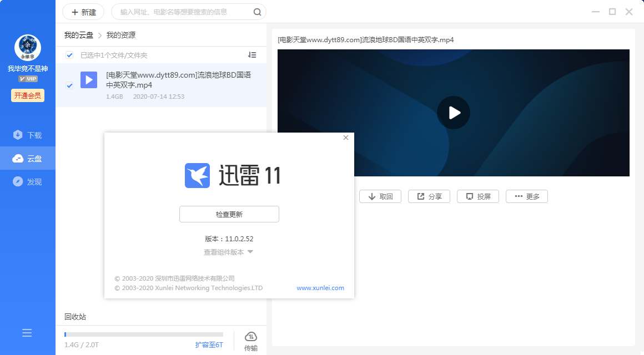Uncheck the 流浪地球 mp4 file checkbox

[x=69, y=85]
